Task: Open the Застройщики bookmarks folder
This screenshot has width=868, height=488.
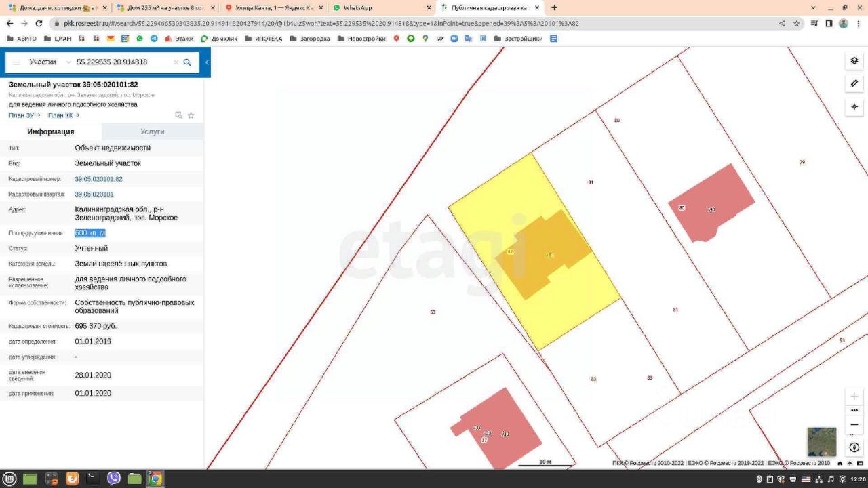Action: 519,39
